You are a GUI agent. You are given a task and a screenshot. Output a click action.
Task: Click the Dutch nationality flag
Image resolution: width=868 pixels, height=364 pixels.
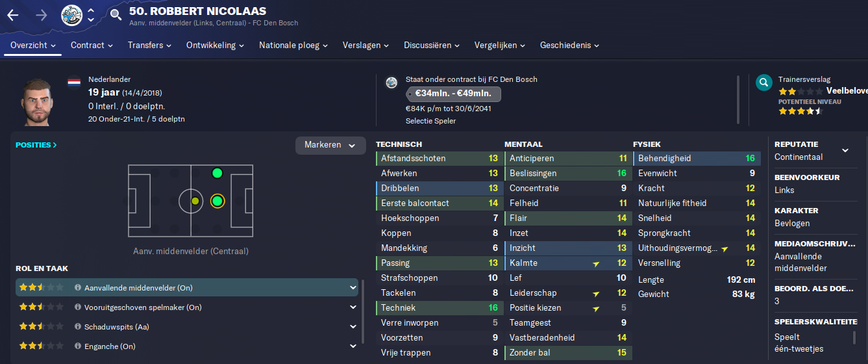tap(74, 83)
